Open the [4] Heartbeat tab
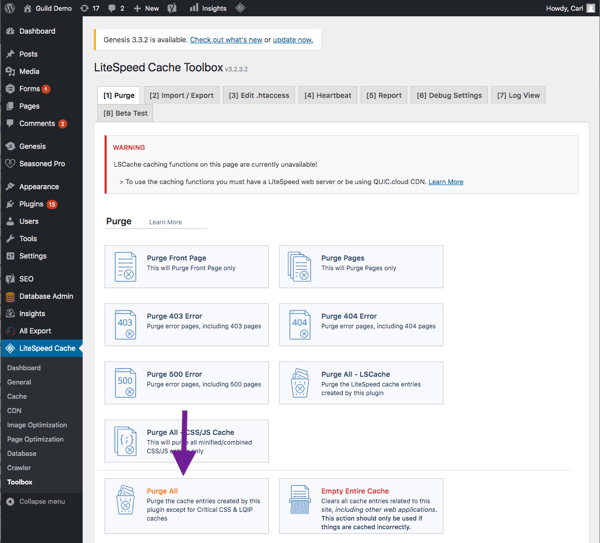Viewport: 600px width, 543px height. pyautogui.click(x=328, y=95)
